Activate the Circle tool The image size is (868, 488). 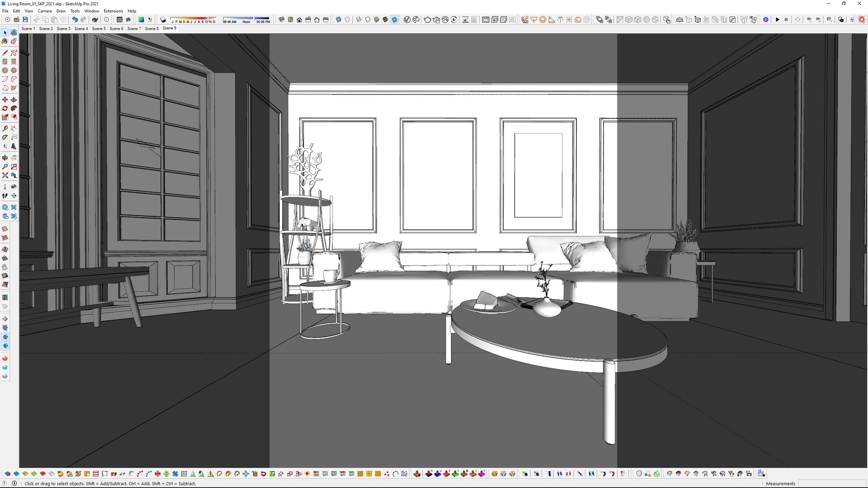click(5, 70)
